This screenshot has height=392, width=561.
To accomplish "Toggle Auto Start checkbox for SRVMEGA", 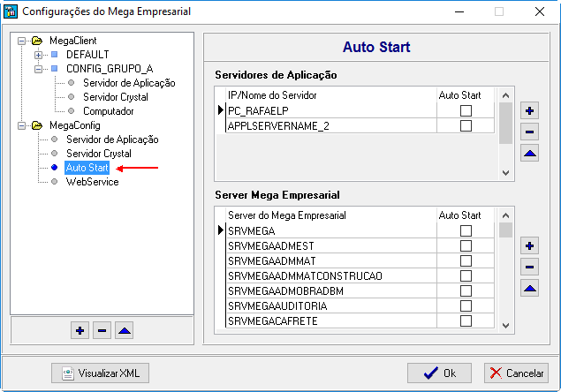I will (x=466, y=230).
